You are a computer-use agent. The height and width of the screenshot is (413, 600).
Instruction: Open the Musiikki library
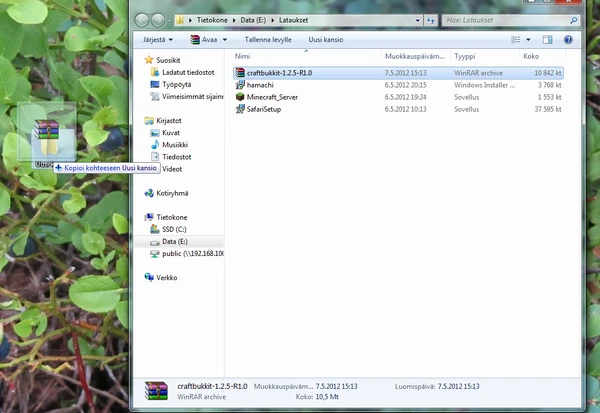coord(175,145)
